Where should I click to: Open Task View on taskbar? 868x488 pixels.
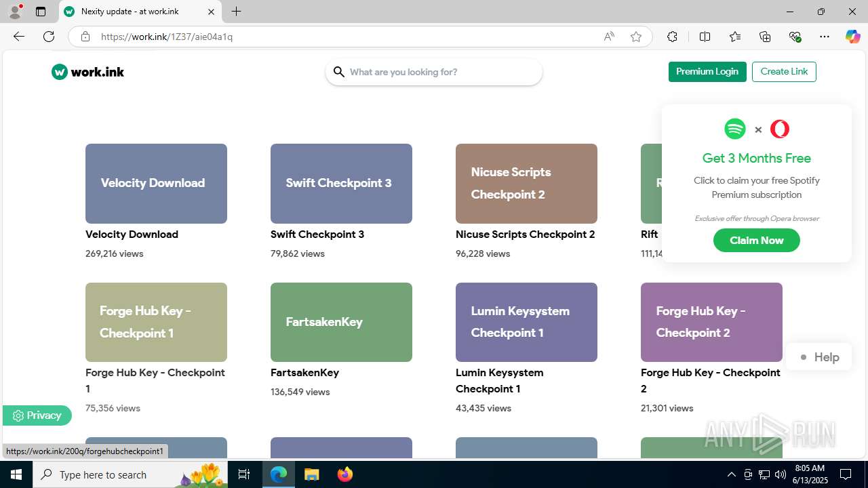pyautogui.click(x=244, y=474)
